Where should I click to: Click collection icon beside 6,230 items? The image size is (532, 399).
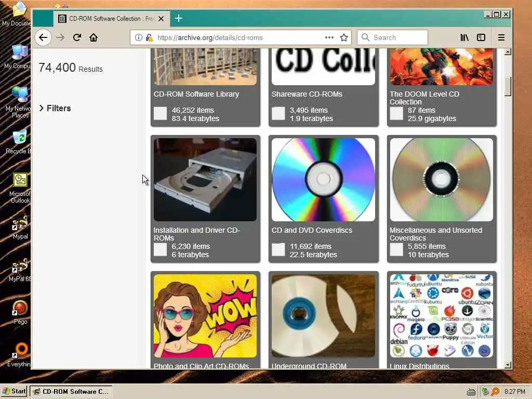[x=160, y=250]
